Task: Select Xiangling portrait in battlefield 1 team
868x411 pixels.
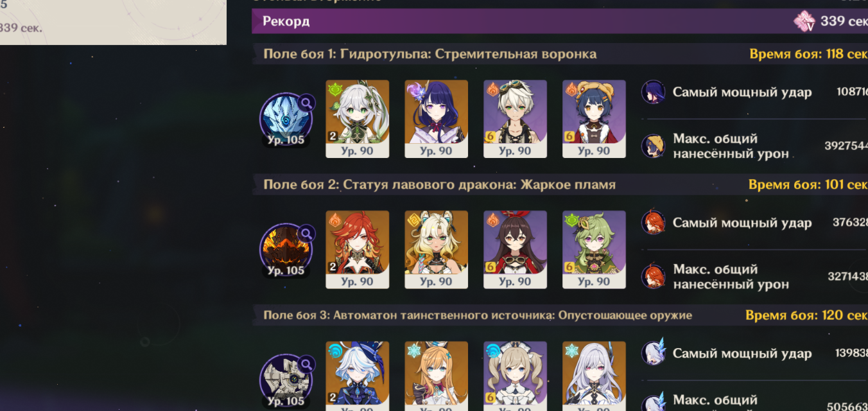Action: (x=595, y=119)
